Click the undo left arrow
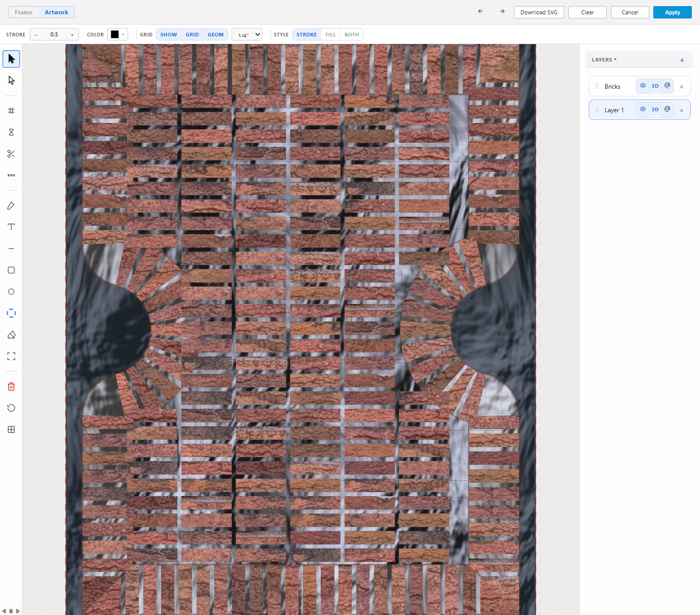Viewport: 700px width, 615px height. point(480,11)
